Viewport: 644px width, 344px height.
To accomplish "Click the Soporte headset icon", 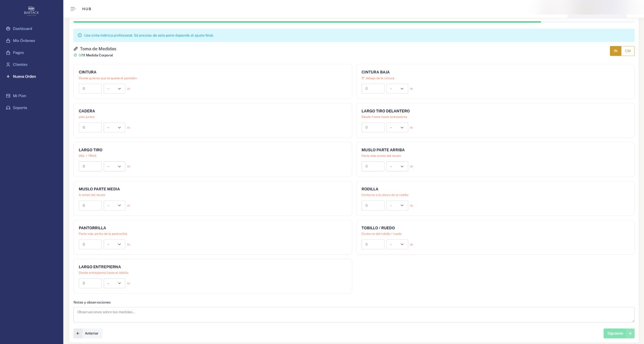I will pyautogui.click(x=8, y=108).
